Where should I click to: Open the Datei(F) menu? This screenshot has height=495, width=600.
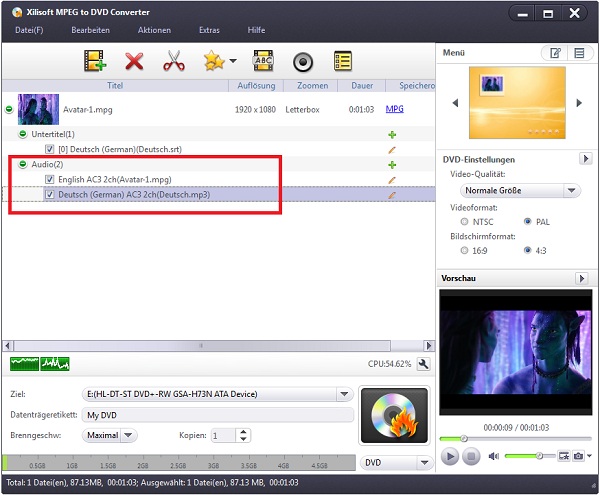coord(29,30)
